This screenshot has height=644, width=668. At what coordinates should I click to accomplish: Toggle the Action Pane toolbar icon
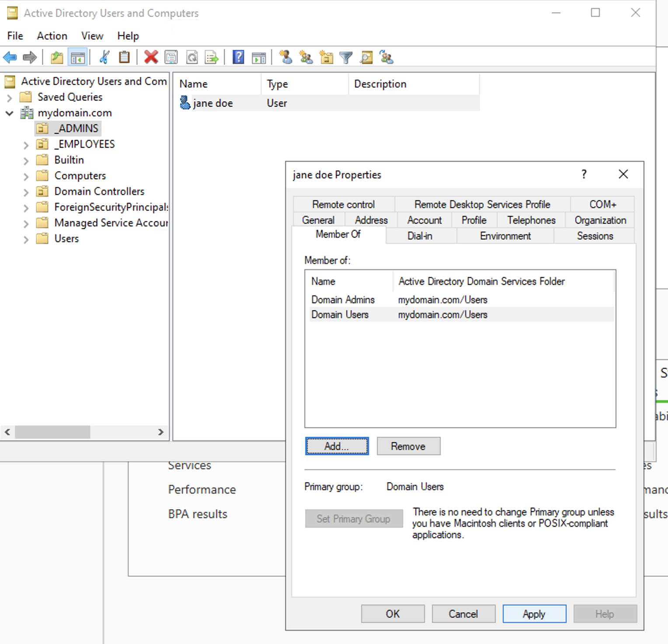pyautogui.click(x=259, y=57)
